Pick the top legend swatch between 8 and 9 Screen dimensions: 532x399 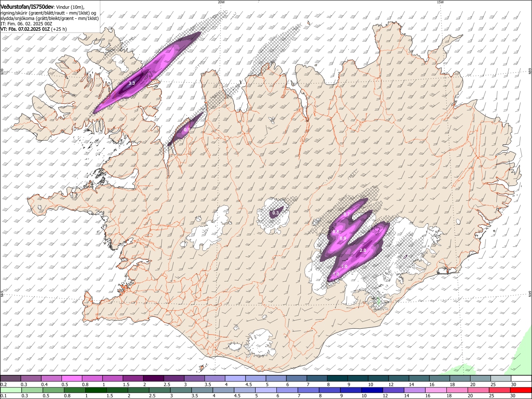[337, 378]
